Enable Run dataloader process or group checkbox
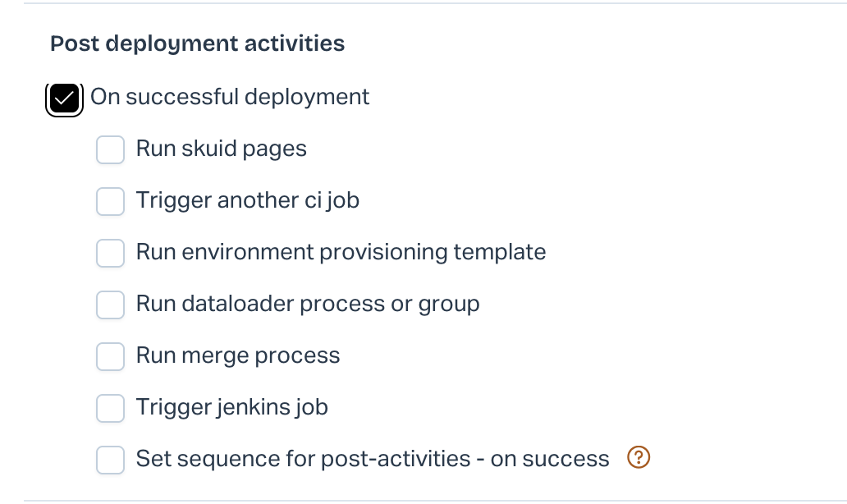This screenshot has height=504, width=847. pos(110,305)
